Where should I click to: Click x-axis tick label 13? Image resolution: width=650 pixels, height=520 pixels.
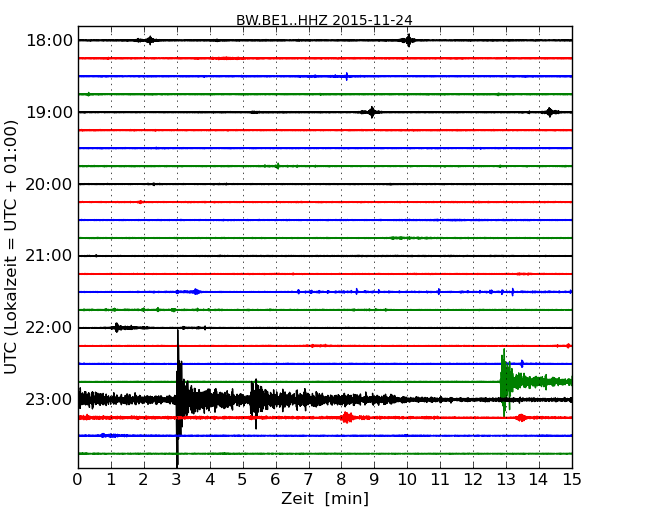[506, 480]
